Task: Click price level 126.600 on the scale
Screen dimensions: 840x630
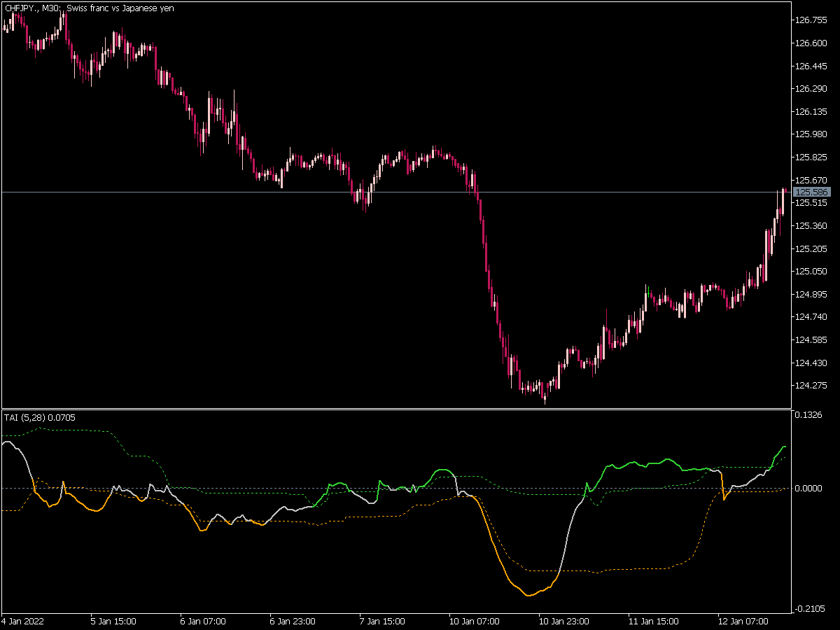Action: point(812,43)
